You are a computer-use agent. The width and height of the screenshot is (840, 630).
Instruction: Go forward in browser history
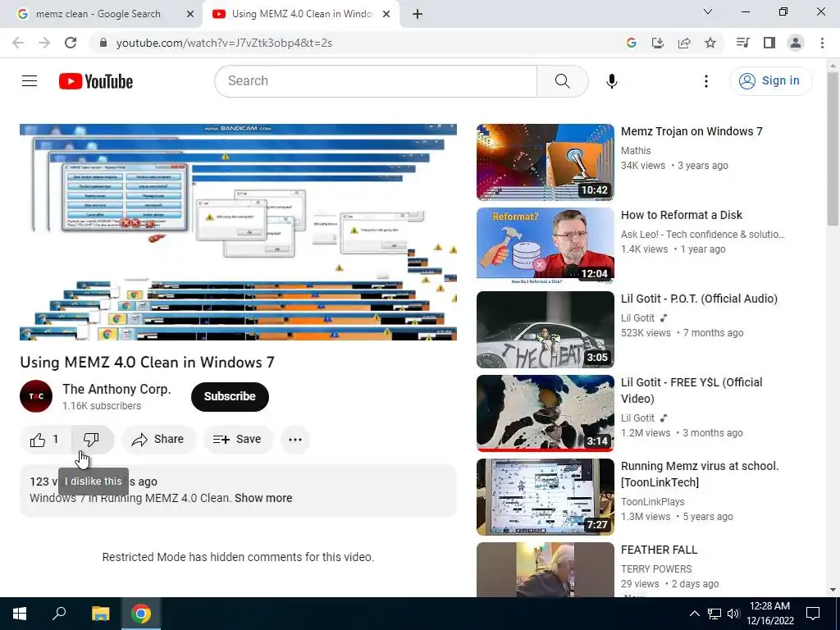(x=44, y=43)
